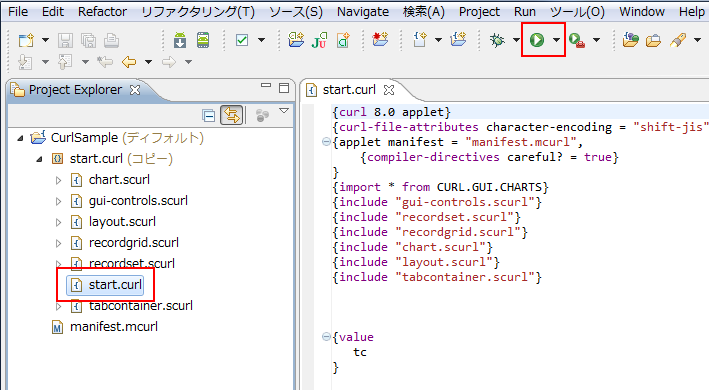
Task: Expand the gui-controls.scurl tree node
Action: (x=58, y=201)
